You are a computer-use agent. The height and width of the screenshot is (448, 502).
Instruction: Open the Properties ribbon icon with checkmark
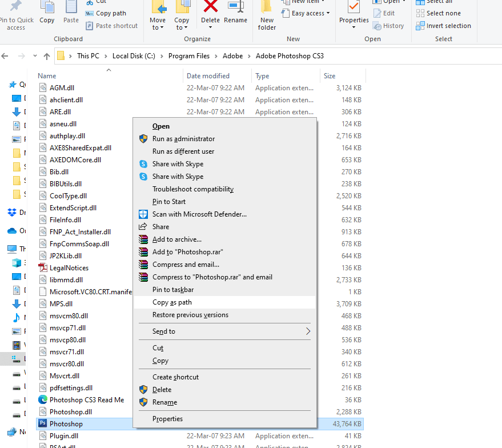(354, 8)
